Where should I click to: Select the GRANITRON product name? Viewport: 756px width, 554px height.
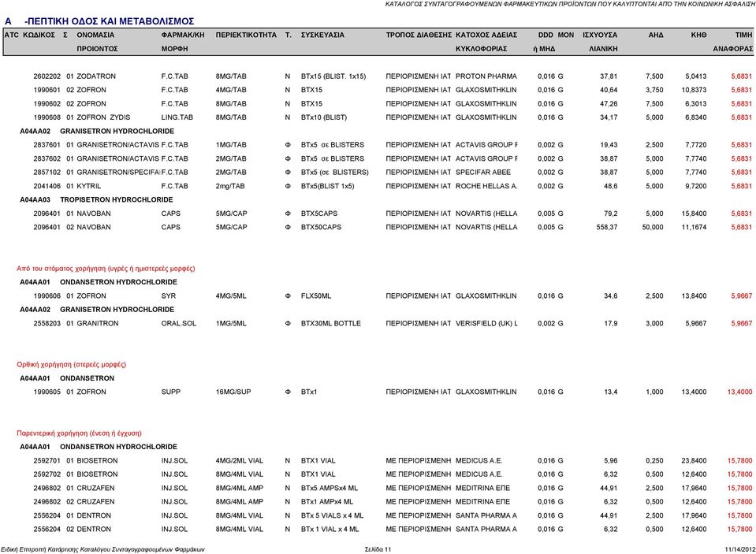(x=98, y=324)
